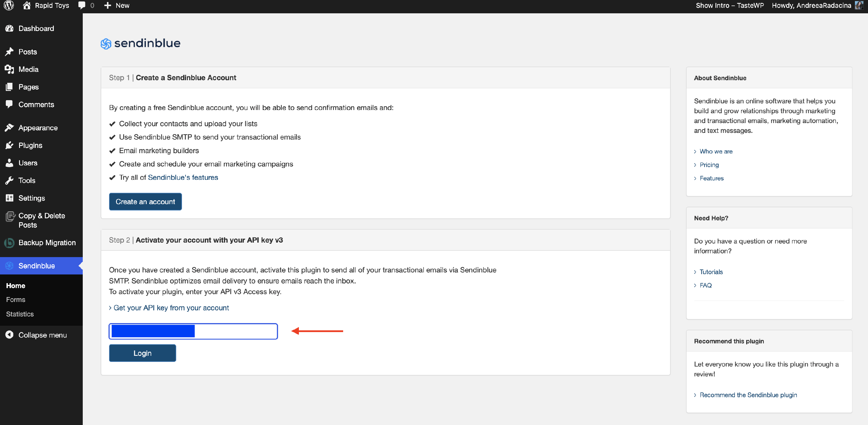The width and height of the screenshot is (868, 425).
Task: Go to the Statistics submenu
Action: 20,314
